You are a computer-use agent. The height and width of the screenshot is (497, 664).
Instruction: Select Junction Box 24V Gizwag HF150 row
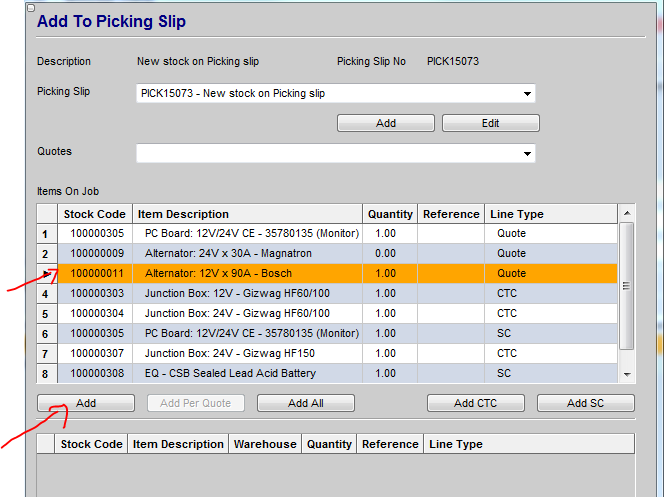point(247,353)
